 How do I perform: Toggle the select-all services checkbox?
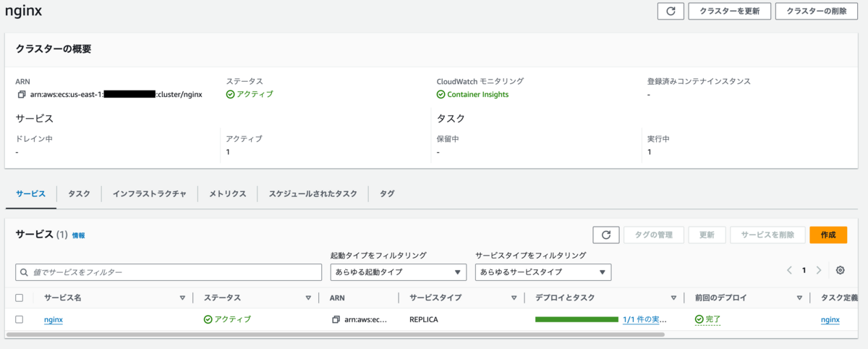pos(20,298)
